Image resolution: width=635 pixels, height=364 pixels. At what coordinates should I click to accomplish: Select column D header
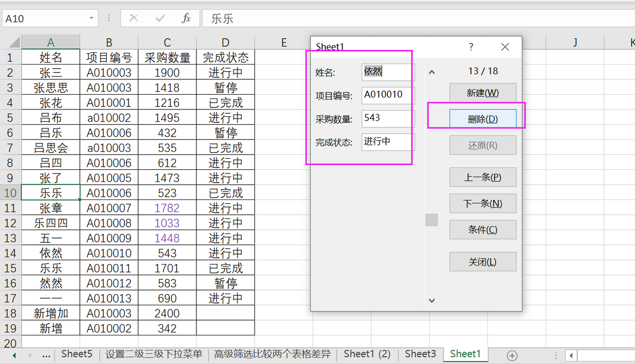click(x=225, y=42)
